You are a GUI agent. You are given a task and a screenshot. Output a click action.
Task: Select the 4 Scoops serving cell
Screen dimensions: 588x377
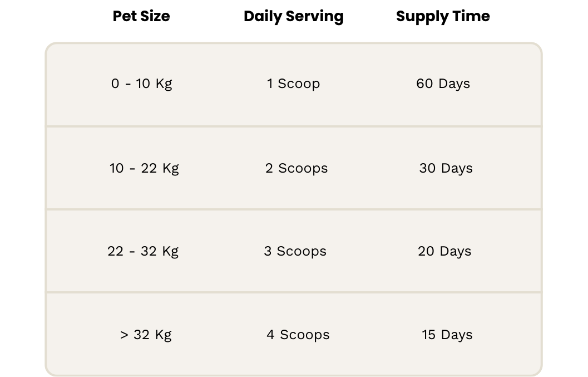[x=298, y=335]
